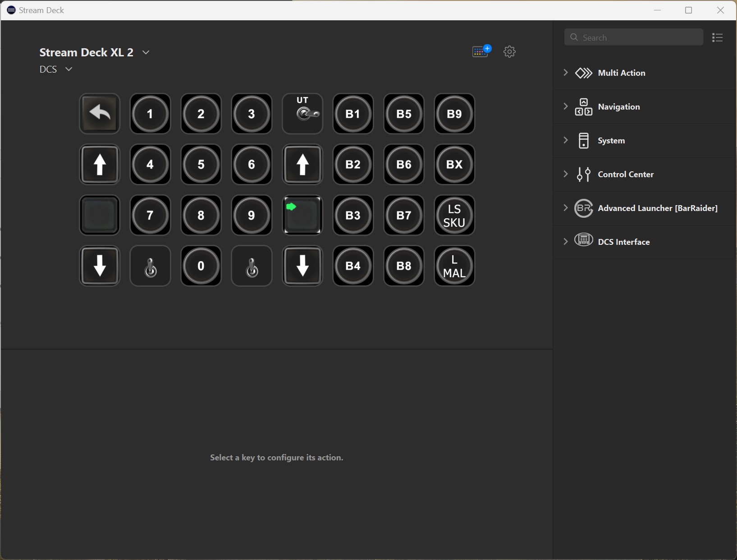Select the LS SKU key
Screen dimensions: 737x560
tap(454, 215)
